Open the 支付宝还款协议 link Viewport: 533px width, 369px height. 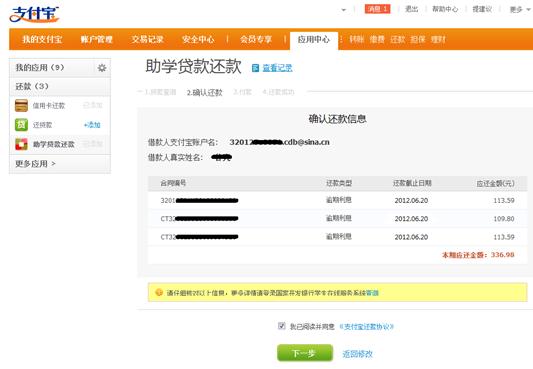click(367, 327)
